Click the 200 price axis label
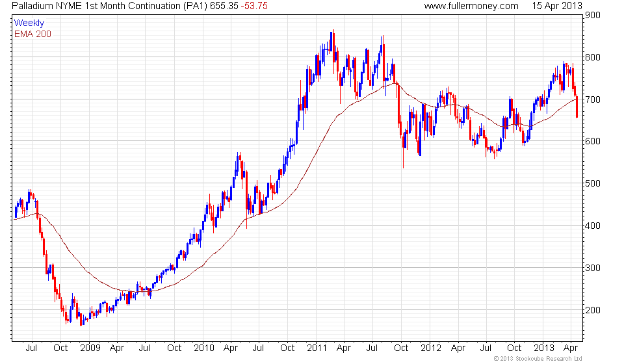The image size is (637, 364). tap(592, 310)
